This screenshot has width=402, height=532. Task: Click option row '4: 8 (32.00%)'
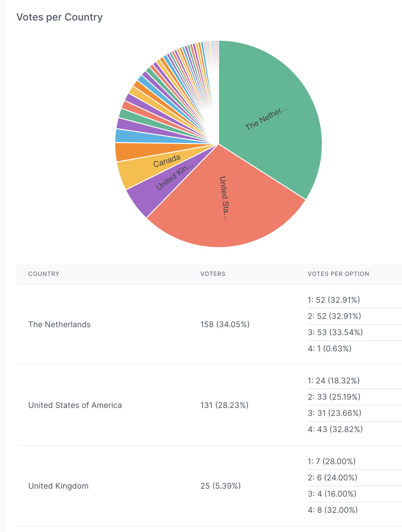click(355, 510)
